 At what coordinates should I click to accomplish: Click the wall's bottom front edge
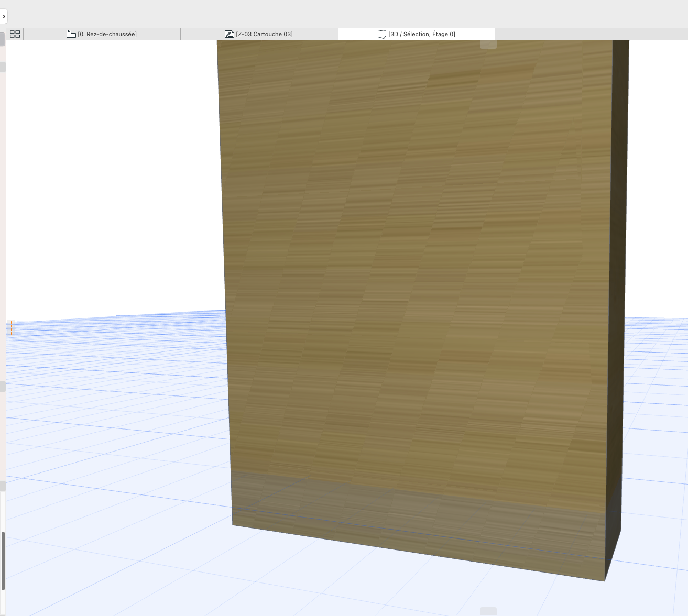click(419, 553)
